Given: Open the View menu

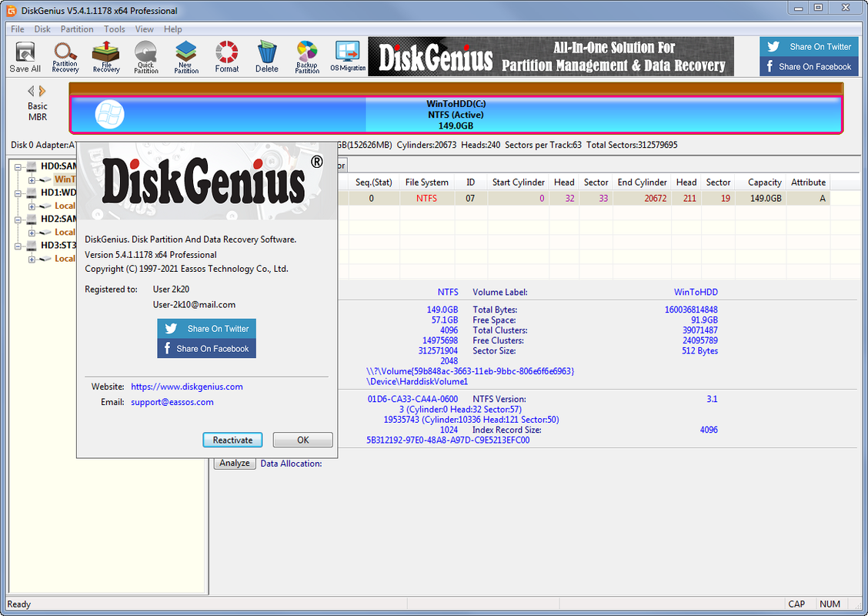Looking at the screenshot, I should tap(145, 28).
